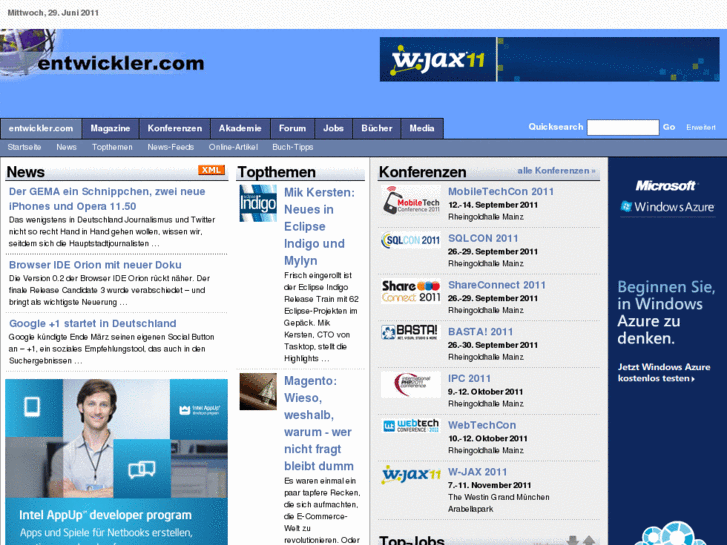Open the BASTA! 2011 title link
Image resolution: width=727 pixels, height=545 pixels.
coord(480,332)
